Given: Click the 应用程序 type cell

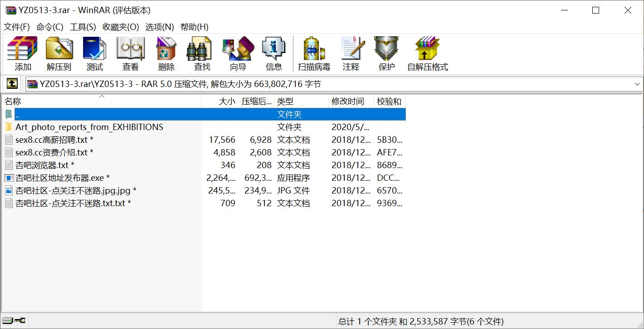Looking at the screenshot, I should 293,178.
